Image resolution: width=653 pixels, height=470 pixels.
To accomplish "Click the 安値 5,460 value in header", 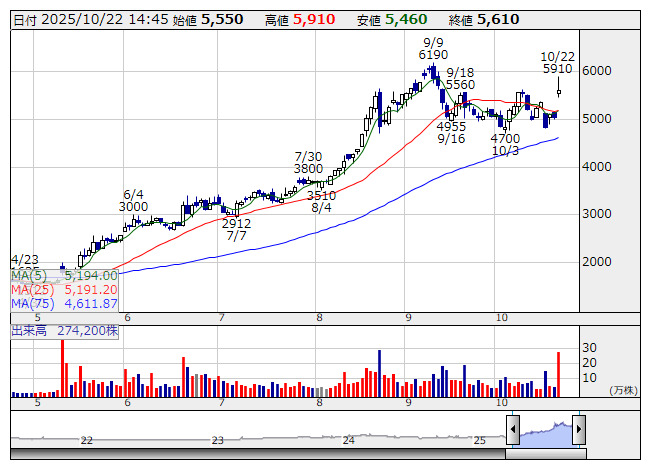I will coord(392,20).
